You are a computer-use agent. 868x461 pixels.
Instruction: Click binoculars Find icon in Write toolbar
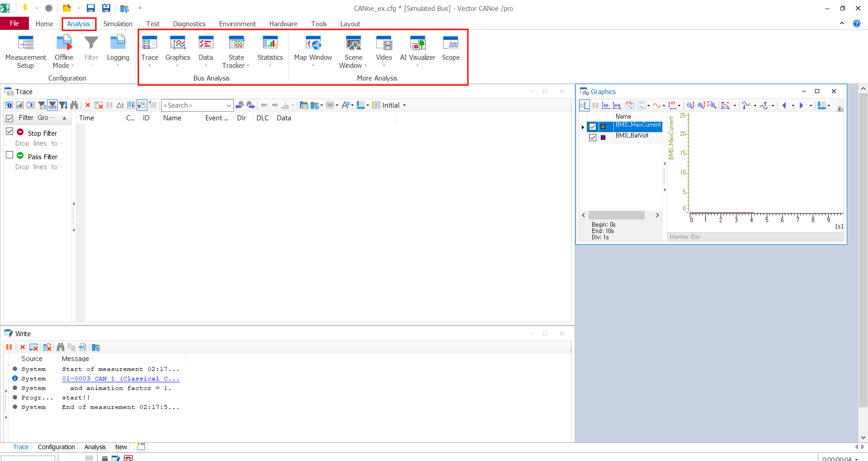click(60, 347)
